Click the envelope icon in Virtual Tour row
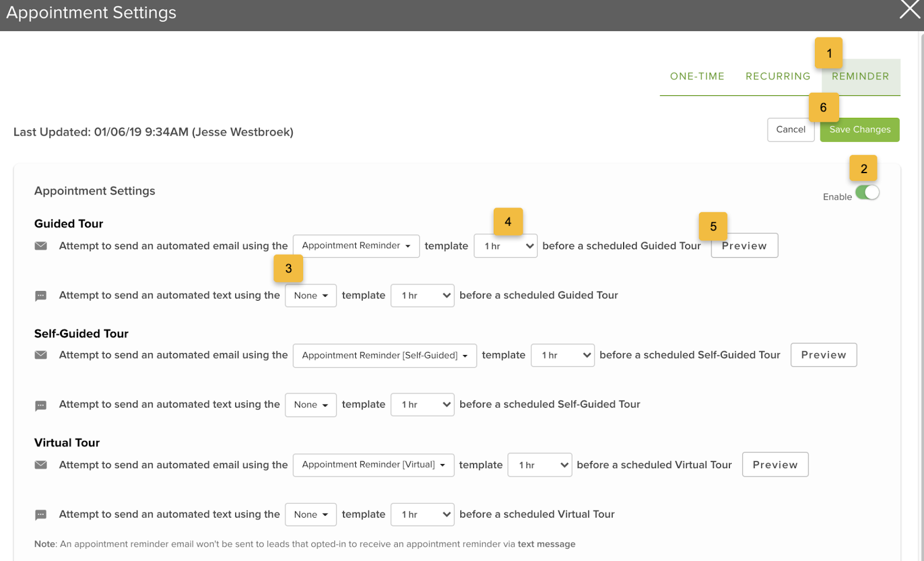This screenshot has width=924, height=561. point(40,465)
